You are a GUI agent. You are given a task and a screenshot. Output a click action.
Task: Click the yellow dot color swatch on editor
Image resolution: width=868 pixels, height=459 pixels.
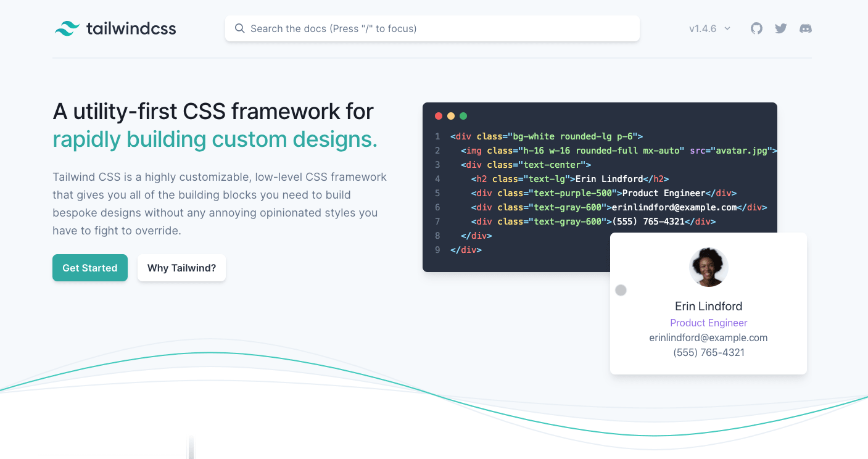tap(450, 115)
